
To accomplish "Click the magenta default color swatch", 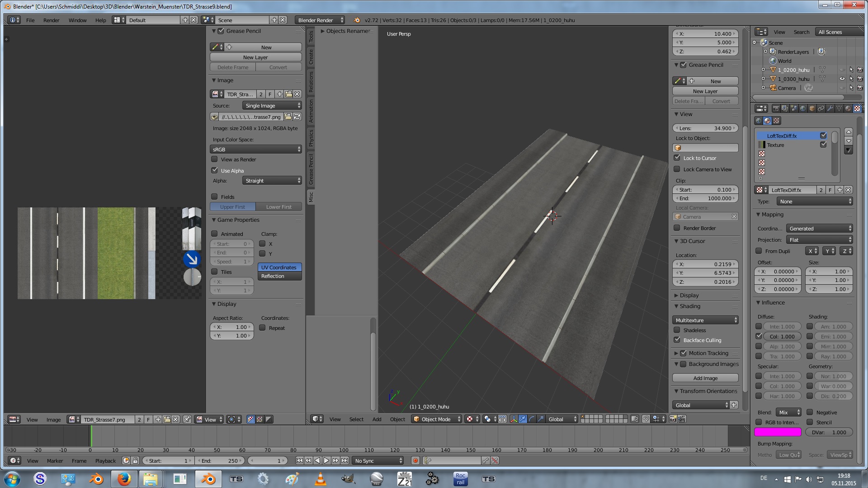I will [778, 432].
